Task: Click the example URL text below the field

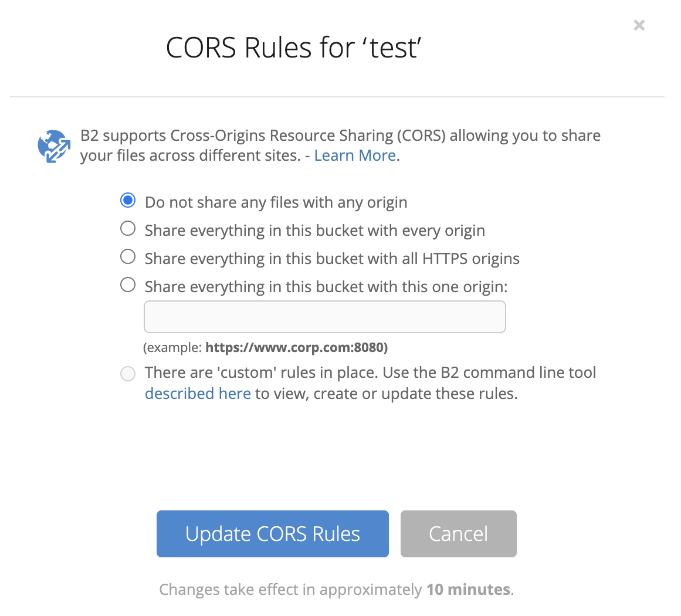Action: tap(265, 347)
